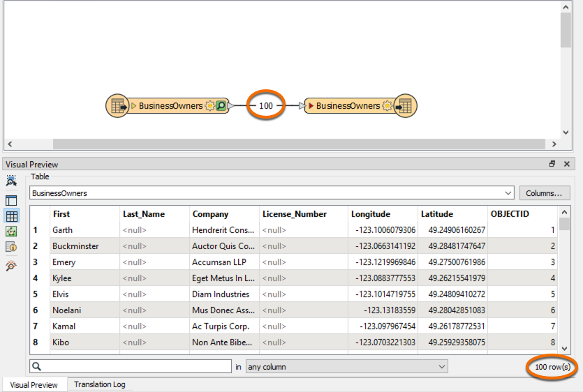Select the cell 'Kibo'
583x392 pixels.
[85, 342]
